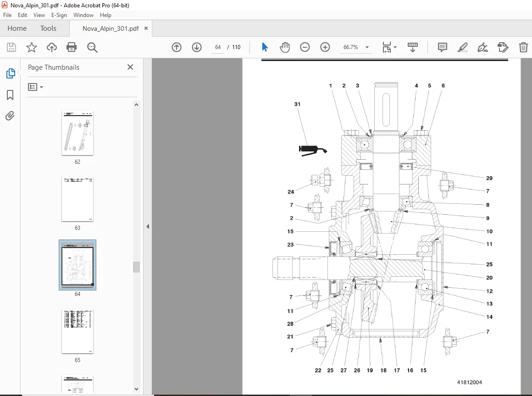Click the trash delete icon

pos(523,47)
